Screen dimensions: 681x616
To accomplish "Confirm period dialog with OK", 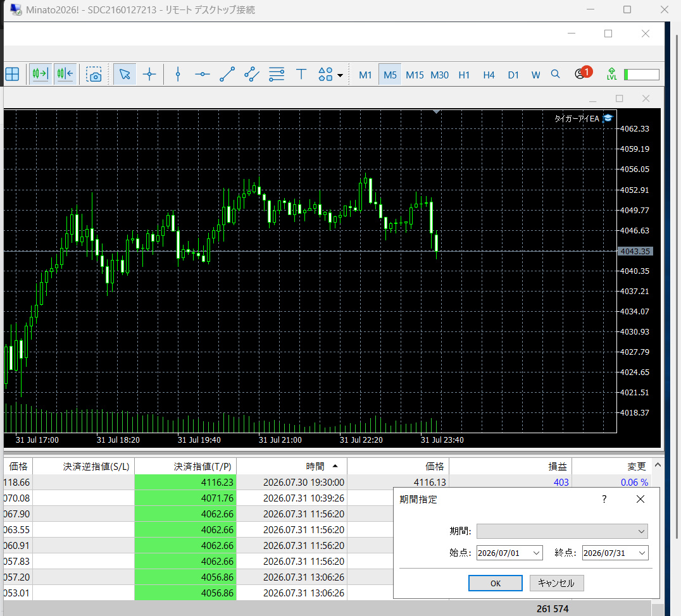I will pos(495,583).
